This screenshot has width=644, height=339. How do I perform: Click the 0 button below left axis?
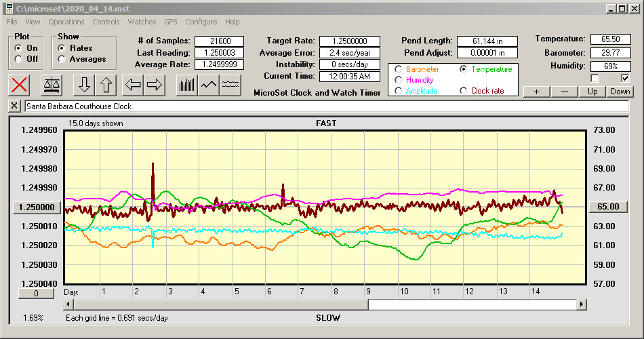coord(36,294)
